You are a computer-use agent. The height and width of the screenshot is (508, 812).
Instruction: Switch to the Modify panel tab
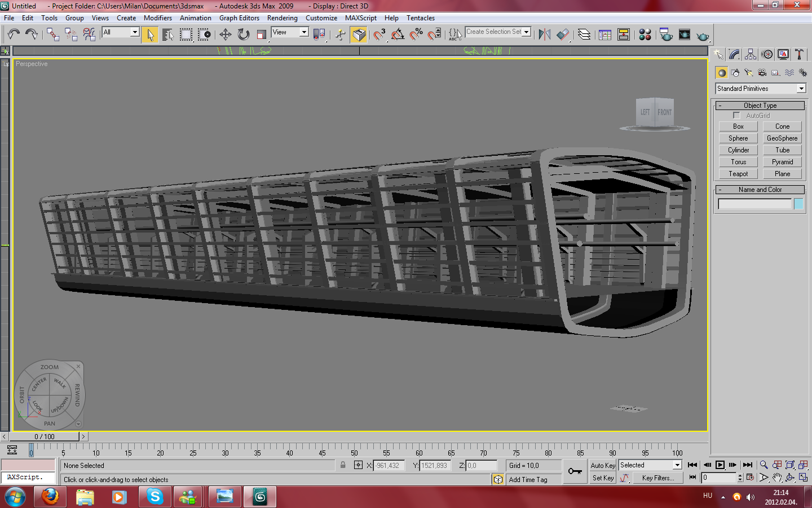tap(734, 54)
